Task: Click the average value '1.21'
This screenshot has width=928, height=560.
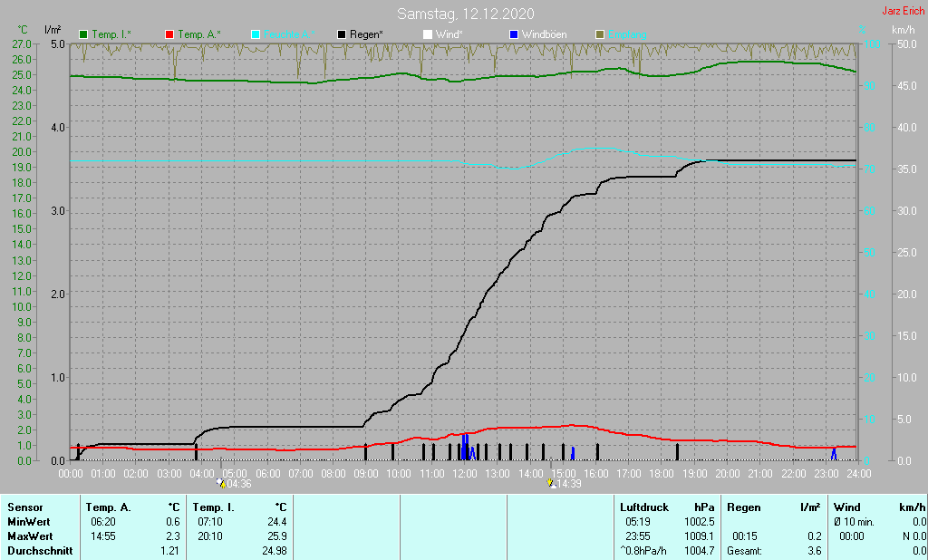Action: click(170, 551)
